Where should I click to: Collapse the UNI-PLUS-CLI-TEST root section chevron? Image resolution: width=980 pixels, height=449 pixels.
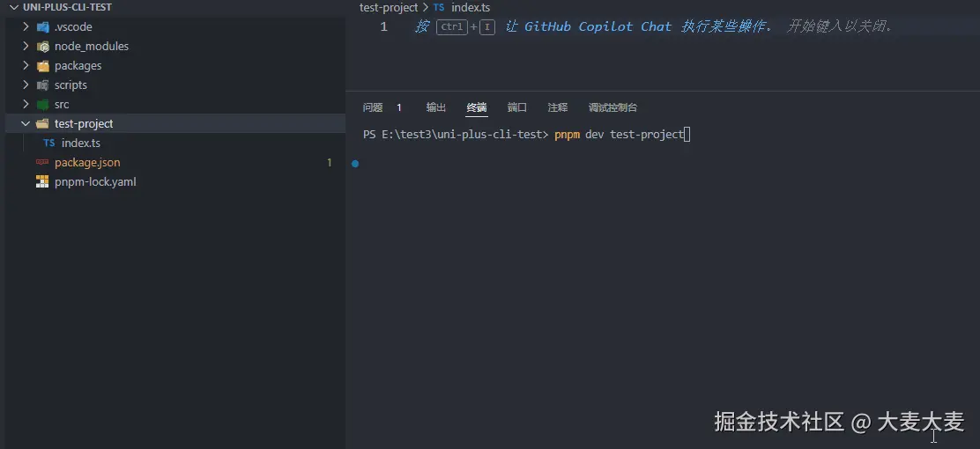click(x=14, y=8)
